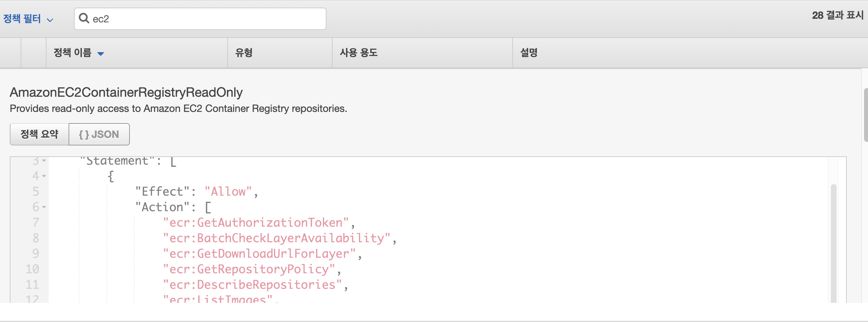Click the ecr:BatchCheckLayerAvailability line
The image size is (868, 322).
point(280,238)
